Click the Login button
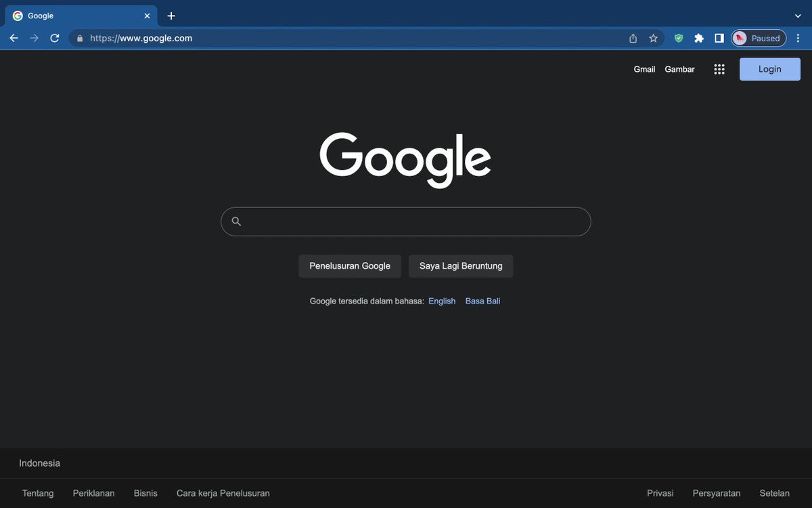The width and height of the screenshot is (812, 508). [770, 69]
